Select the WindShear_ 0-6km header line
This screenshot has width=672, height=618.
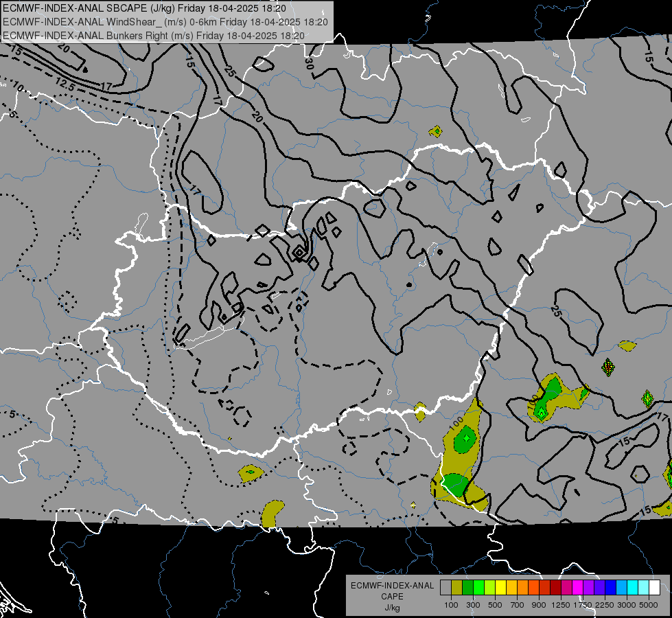(165, 22)
